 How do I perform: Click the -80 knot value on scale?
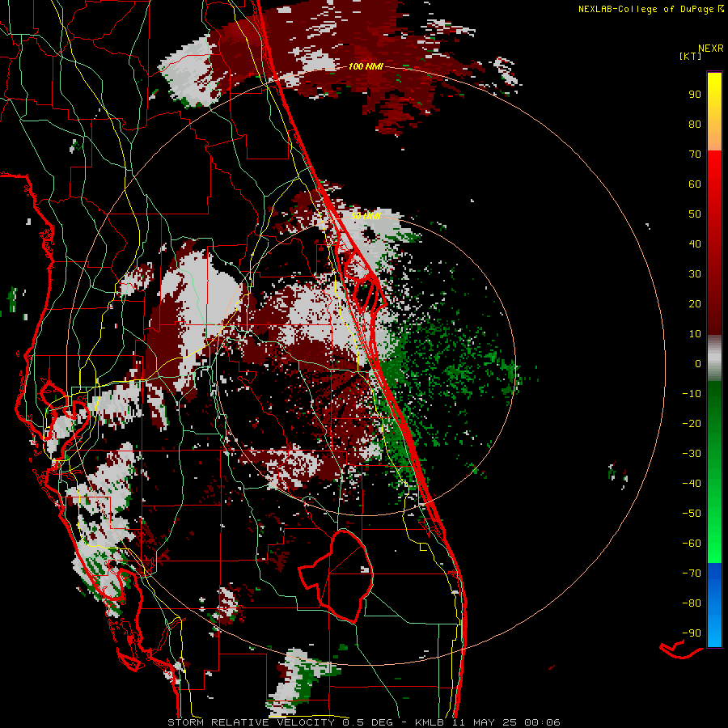[x=692, y=603]
